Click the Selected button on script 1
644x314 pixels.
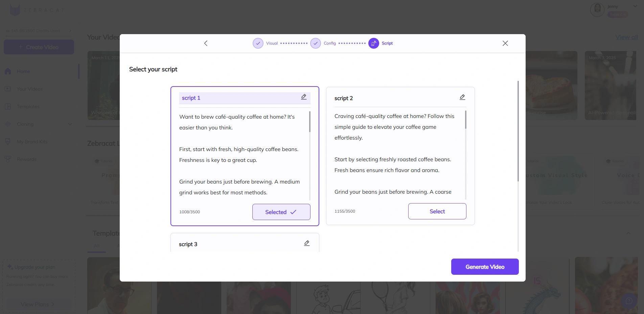[281, 212]
